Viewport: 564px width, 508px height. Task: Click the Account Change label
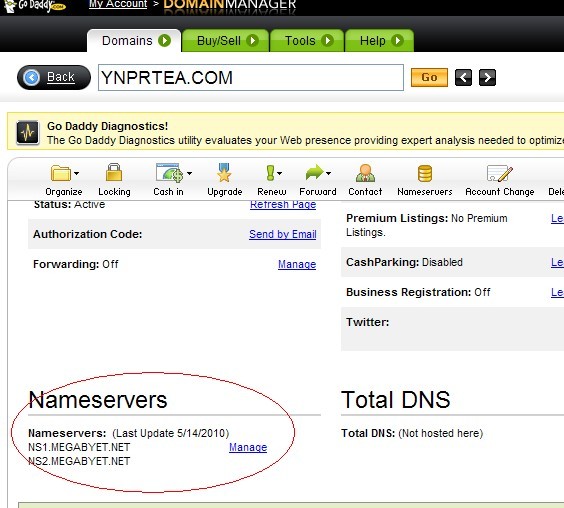pyautogui.click(x=500, y=192)
